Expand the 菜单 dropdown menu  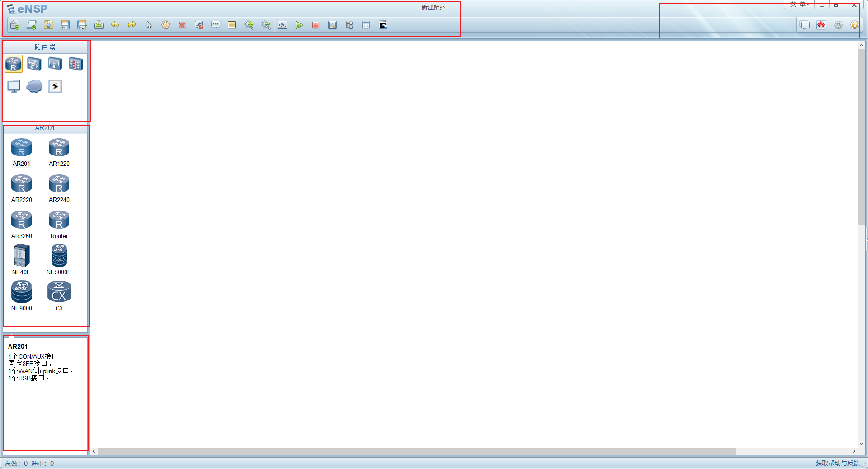pyautogui.click(x=799, y=5)
